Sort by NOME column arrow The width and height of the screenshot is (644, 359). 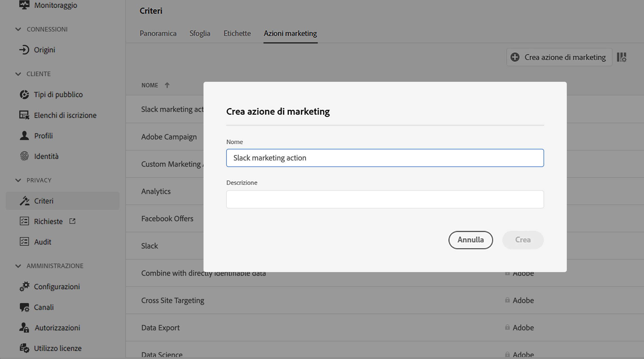pos(167,85)
